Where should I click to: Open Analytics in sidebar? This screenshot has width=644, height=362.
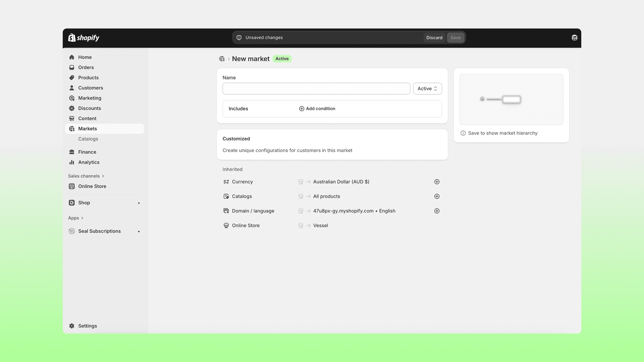(x=89, y=162)
